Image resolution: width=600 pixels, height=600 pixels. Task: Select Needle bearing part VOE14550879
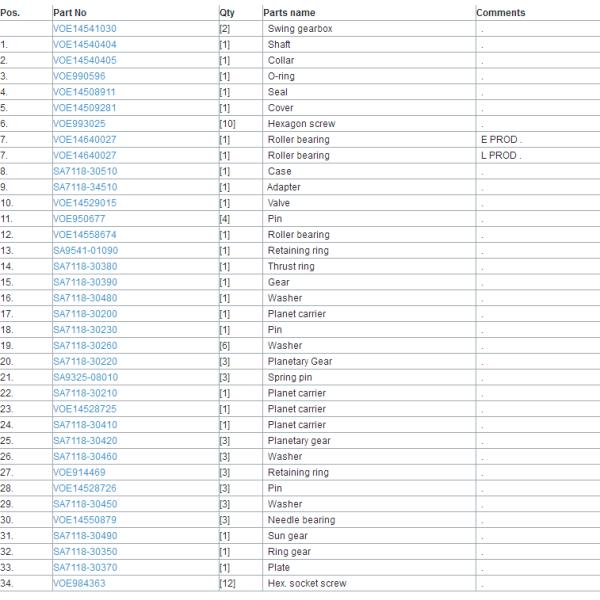(84, 520)
